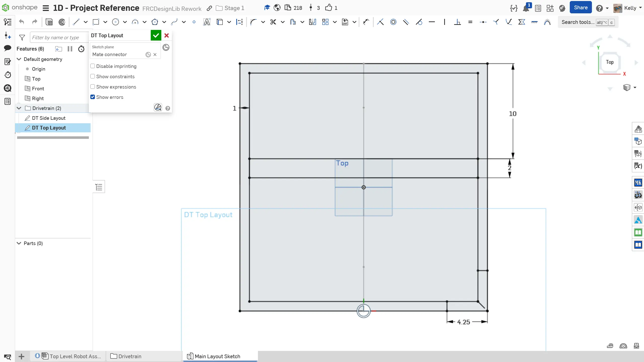644x362 pixels.
Task: Click the Equal constraint icon
Action: (470, 22)
